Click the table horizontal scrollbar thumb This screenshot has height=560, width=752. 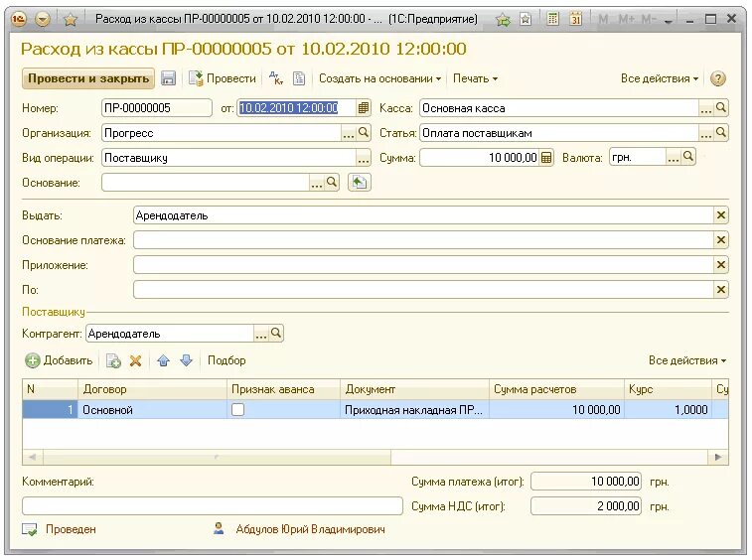217,458
